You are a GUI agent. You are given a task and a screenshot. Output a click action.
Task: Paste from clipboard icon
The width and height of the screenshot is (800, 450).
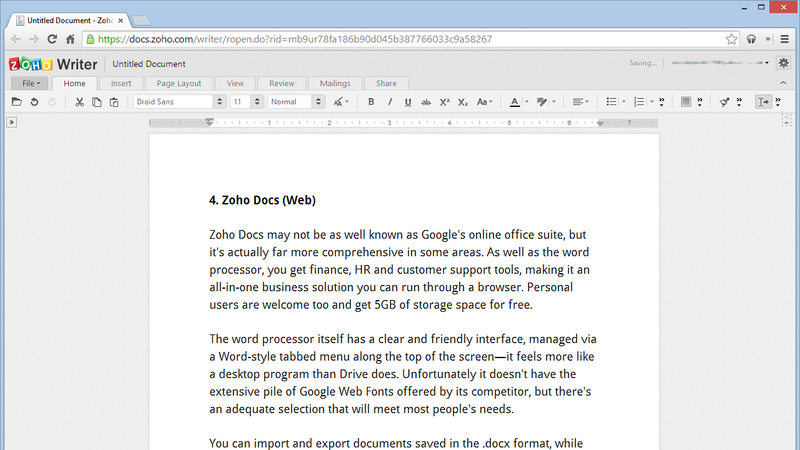click(114, 102)
